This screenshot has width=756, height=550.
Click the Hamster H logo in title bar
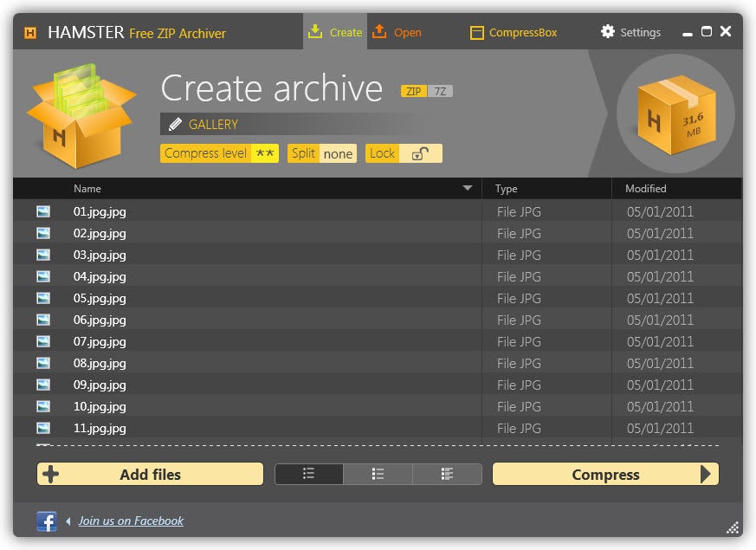click(30, 33)
